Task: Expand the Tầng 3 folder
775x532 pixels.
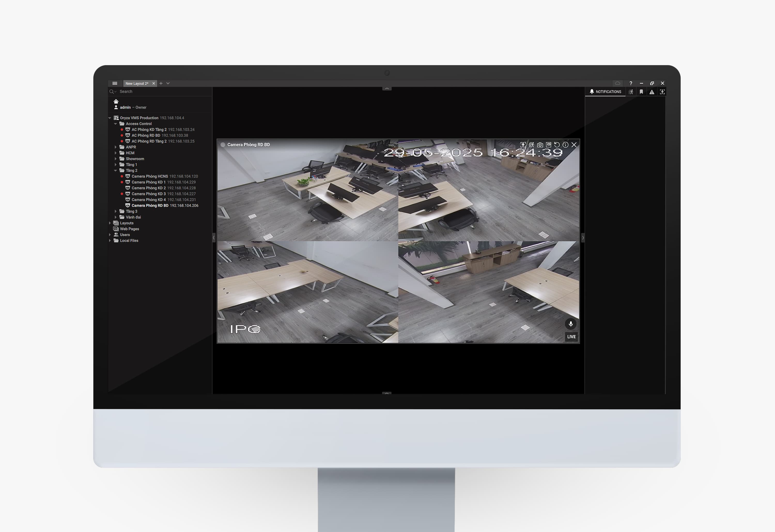Action: pyautogui.click(x=115, y=211)
